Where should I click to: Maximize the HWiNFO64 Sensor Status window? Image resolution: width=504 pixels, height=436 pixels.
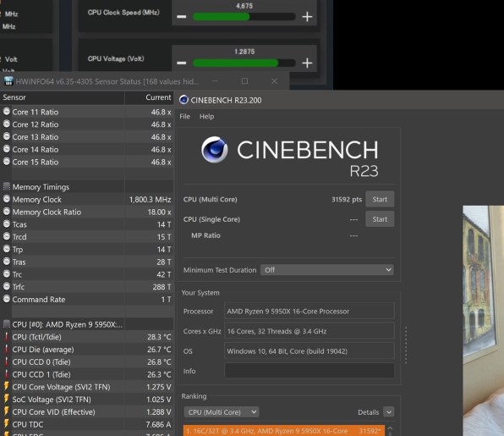click(244, 81)
